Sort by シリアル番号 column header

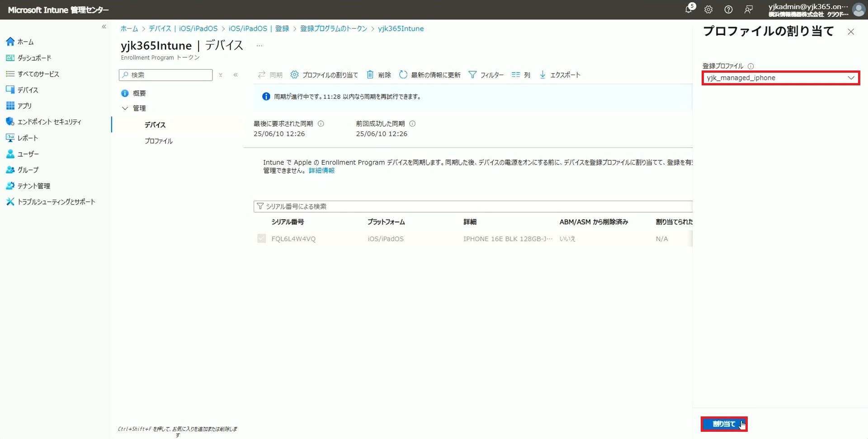tap(288, 222)
